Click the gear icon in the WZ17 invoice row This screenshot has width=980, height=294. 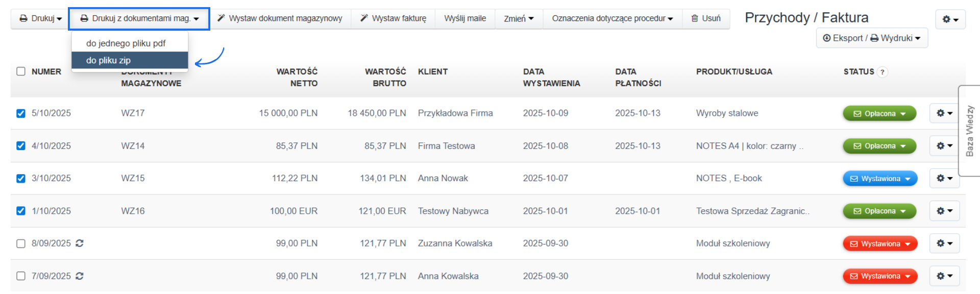tap(942, 113)
